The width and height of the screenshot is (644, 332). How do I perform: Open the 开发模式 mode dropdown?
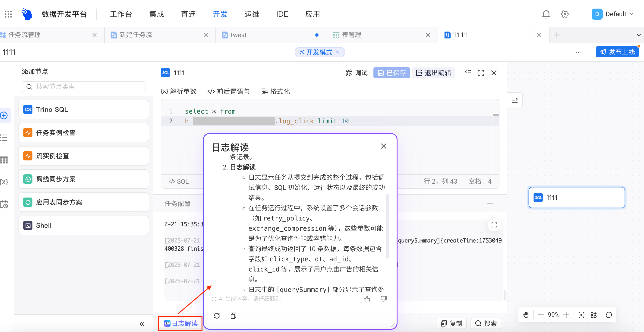pos(320,52)
